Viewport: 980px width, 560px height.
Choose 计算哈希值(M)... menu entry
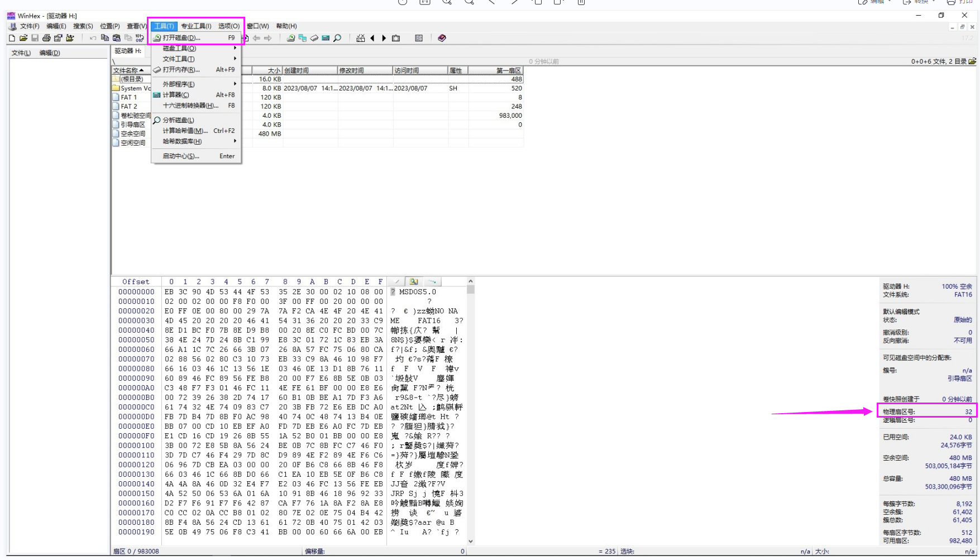coord(196,131)
